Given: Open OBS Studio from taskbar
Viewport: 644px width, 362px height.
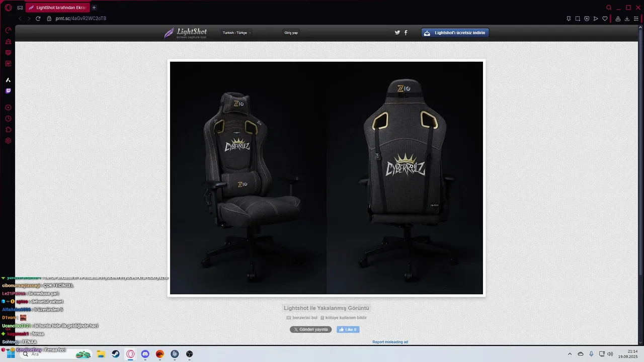Looking at the screenshot, I should point(190,354).
